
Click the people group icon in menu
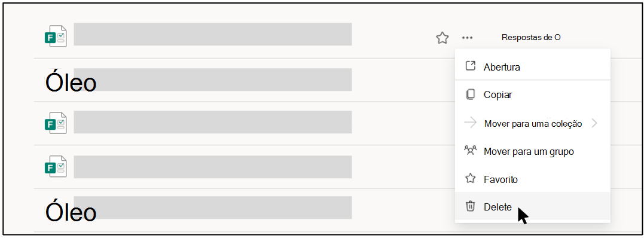tap(470, 151)
